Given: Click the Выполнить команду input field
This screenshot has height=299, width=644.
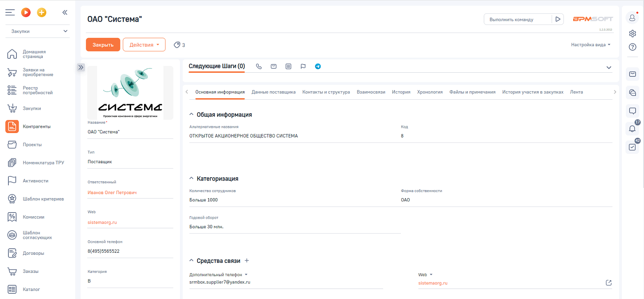Looking at the screenshot, I should pyautogui.click(x=518, y=19).
